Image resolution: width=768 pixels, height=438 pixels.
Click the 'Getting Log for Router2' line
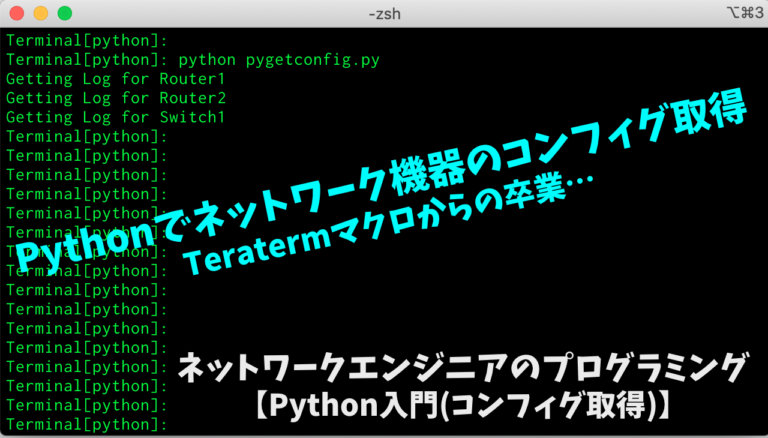coord(116,98)
